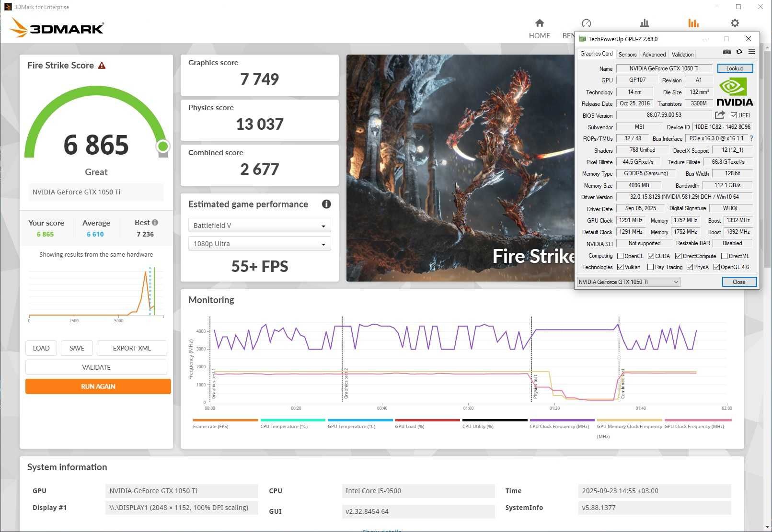Viewport: 772px width, 532px height.
Task: Open the orange Results icon in 3DMark
Action: pos(693,23)
